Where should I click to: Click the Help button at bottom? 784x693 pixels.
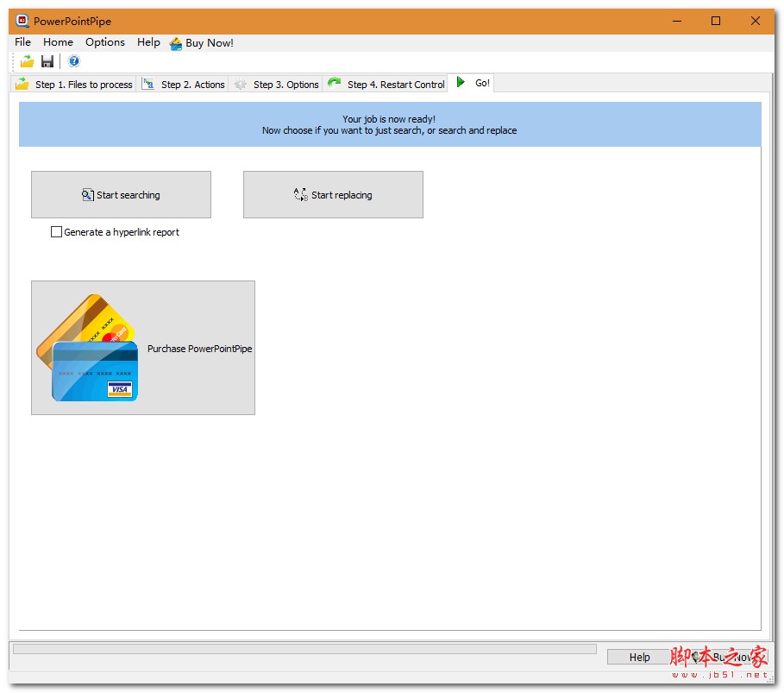click(639, 657)
